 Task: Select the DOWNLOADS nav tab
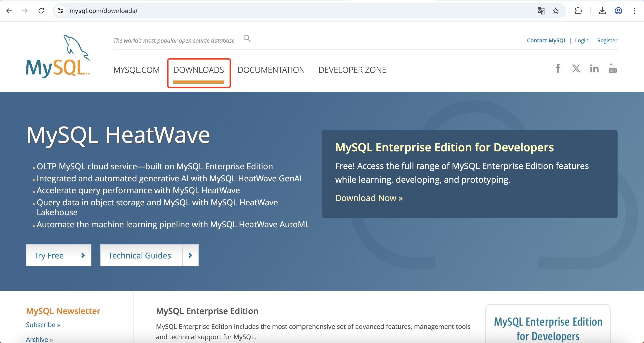coord(199,70)
